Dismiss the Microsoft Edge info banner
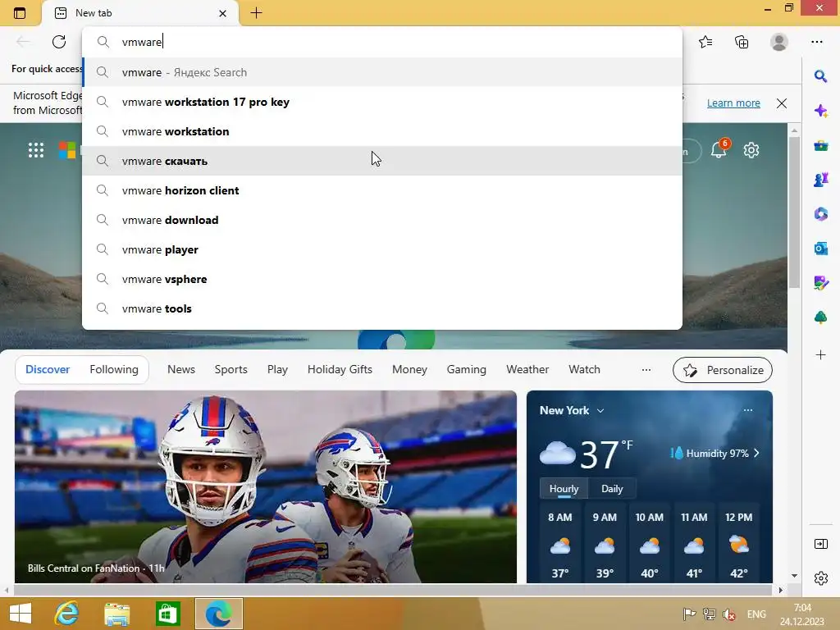 pyautogui.click(x=781, y=103)
